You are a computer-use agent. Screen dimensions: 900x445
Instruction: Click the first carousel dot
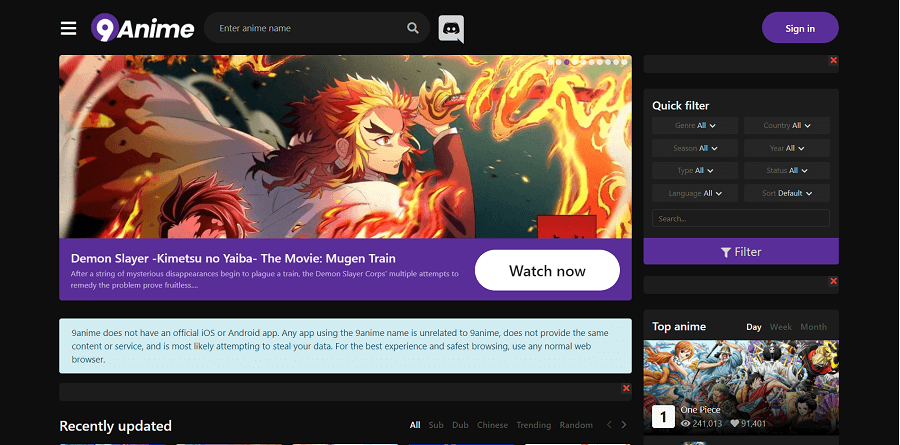pyautogui.click(x=550, y=62)
